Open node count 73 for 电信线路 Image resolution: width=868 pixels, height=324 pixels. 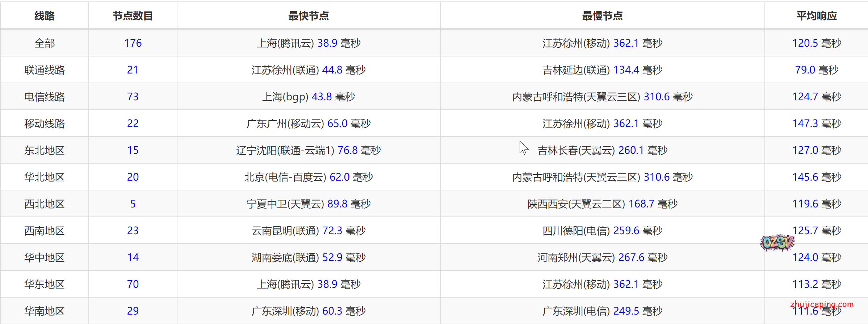coord(133,97)
